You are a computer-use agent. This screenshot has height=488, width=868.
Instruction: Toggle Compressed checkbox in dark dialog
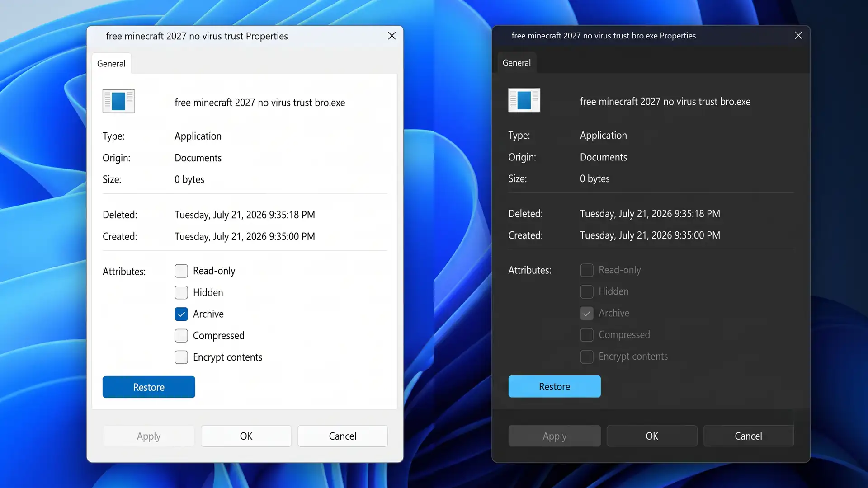(x=587, y=335)
